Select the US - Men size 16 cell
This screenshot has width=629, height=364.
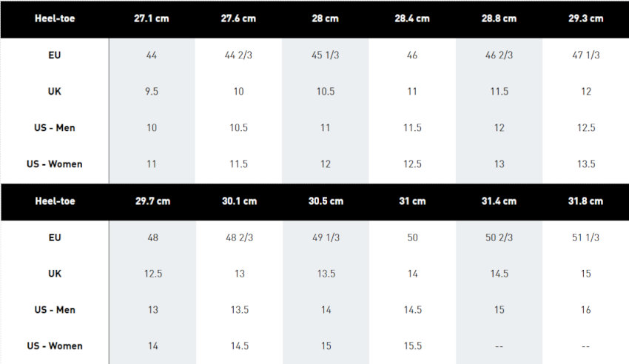point(585,310)
